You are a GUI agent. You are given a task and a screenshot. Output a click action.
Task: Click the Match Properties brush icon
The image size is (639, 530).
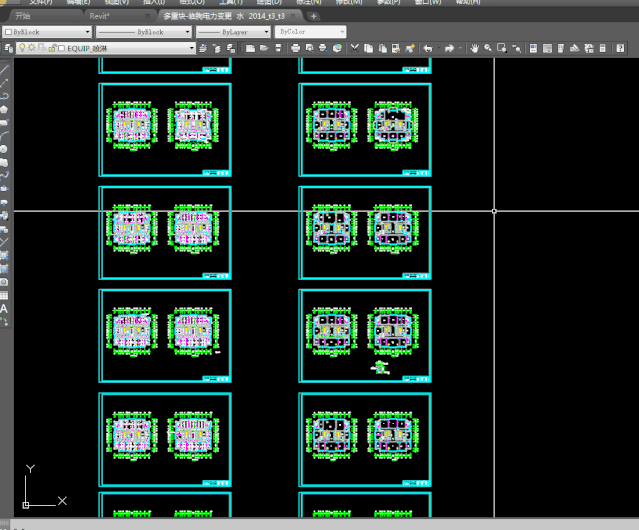410,48
